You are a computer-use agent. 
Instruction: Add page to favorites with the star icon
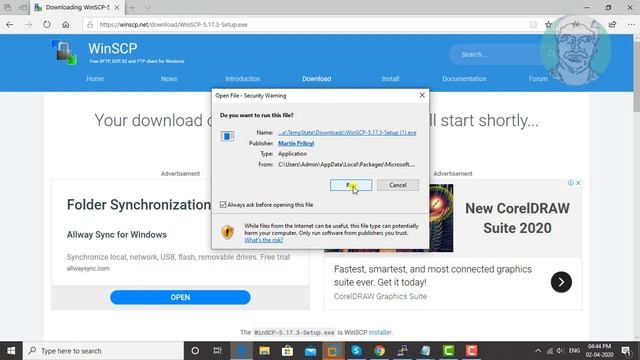pos(548,24)
